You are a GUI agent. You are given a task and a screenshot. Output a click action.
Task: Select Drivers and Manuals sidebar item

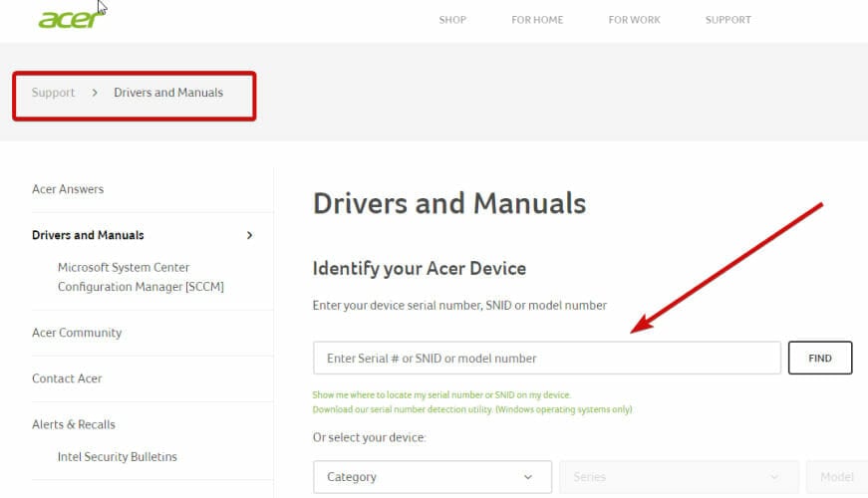pyautogui.click(x=88, y=235)
